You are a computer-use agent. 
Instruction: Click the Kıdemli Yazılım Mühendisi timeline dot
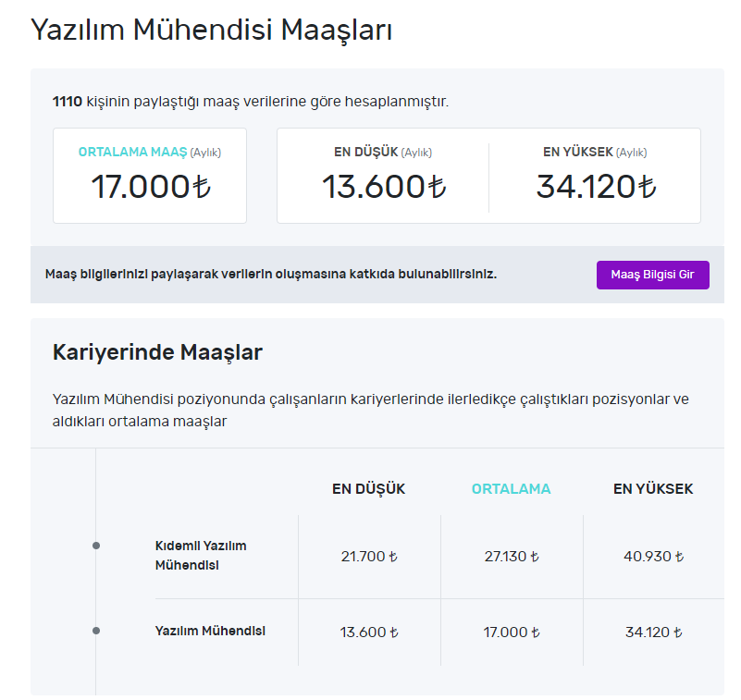click(96, 546)
